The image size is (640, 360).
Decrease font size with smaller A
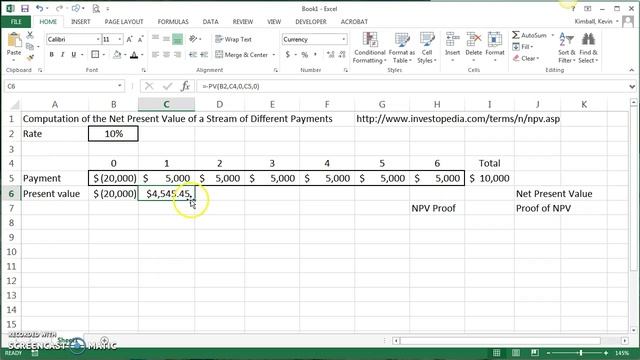coord(140,39)
